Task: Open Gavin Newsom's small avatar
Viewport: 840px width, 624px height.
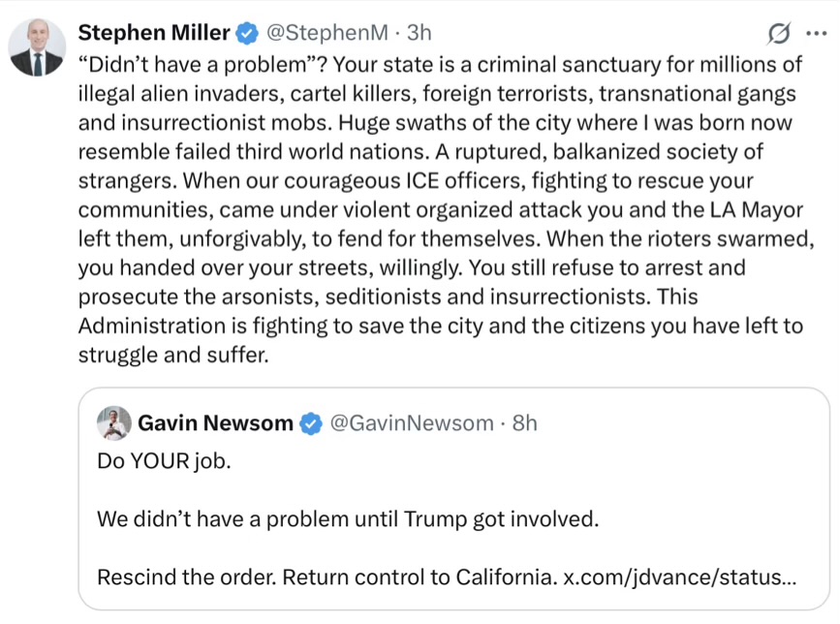Action: 114,423
